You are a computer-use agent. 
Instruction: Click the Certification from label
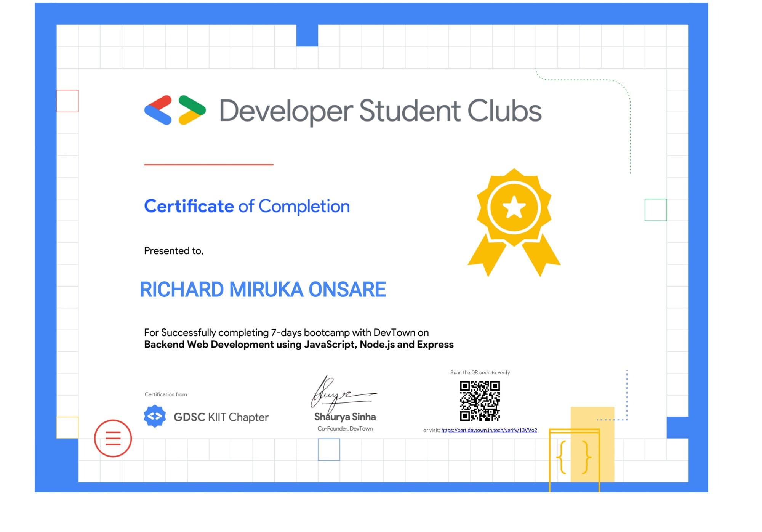tap(165, 394)
